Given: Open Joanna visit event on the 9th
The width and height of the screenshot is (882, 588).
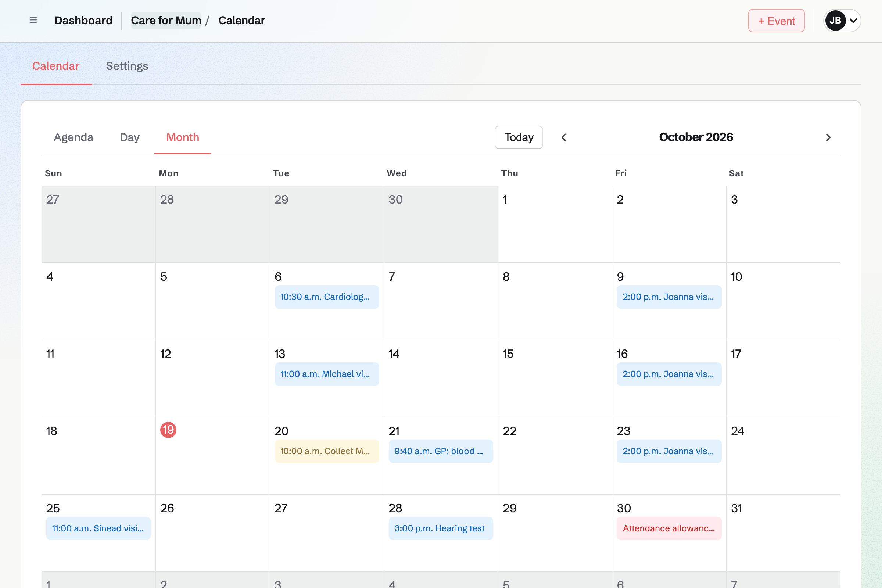Looking at the screenshot, I should pos(668,297).
